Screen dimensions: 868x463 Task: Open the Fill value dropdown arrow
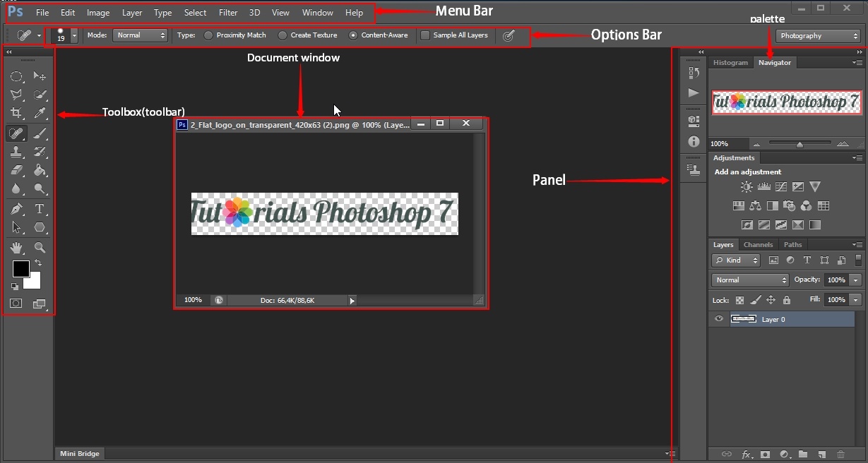pyautogui.click(x=856, y=300)
